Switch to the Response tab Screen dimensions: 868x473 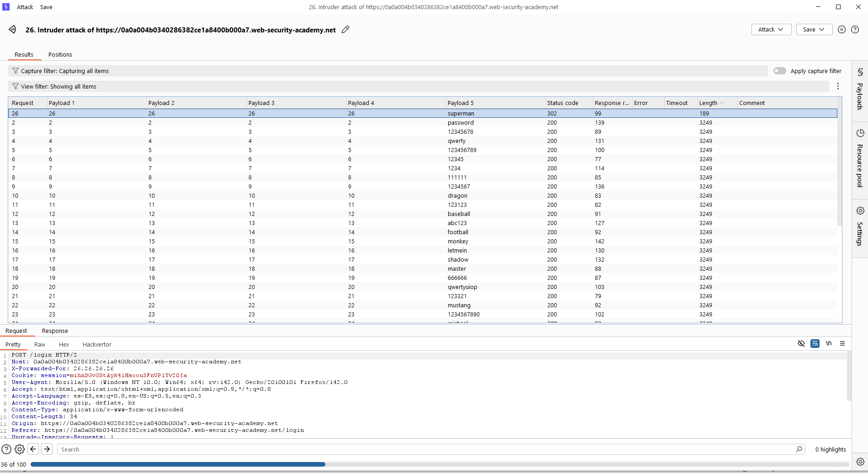pyautogui.click(x=55, y=331)
